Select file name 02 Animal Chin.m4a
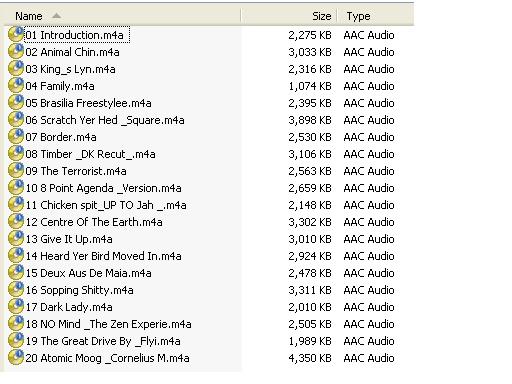 click(72, 52)
